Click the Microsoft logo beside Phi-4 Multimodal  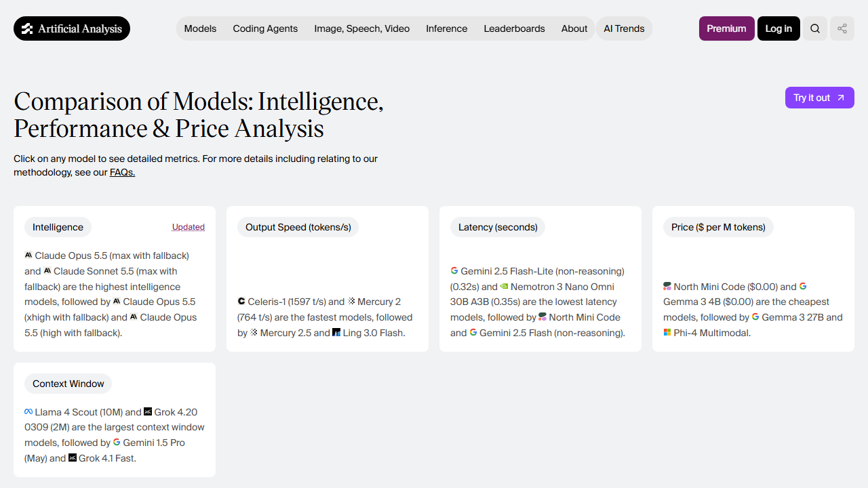(x=667, y=333)
